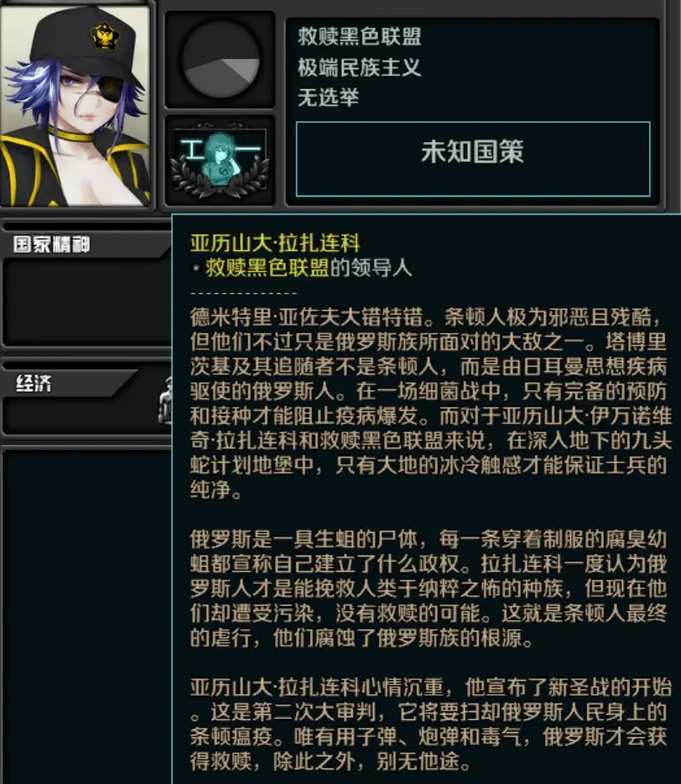Click the eyepatch leader portrait
Image resolution: width=681 pixels, height=784 pixels.
75,105
